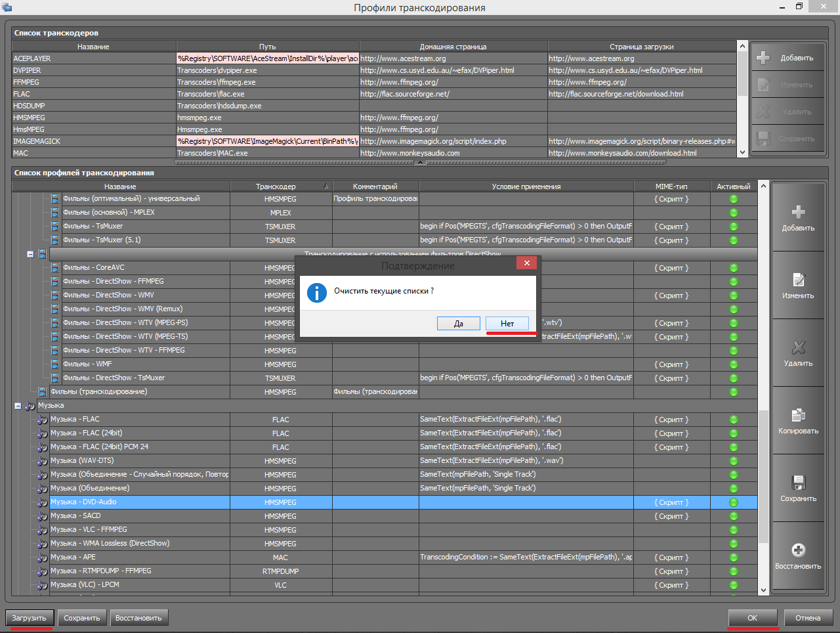Image resolution: width=840 pixels, height=633 pixels.
Task: Select the Музыка - APE profile row
Action: click(131, 557)
